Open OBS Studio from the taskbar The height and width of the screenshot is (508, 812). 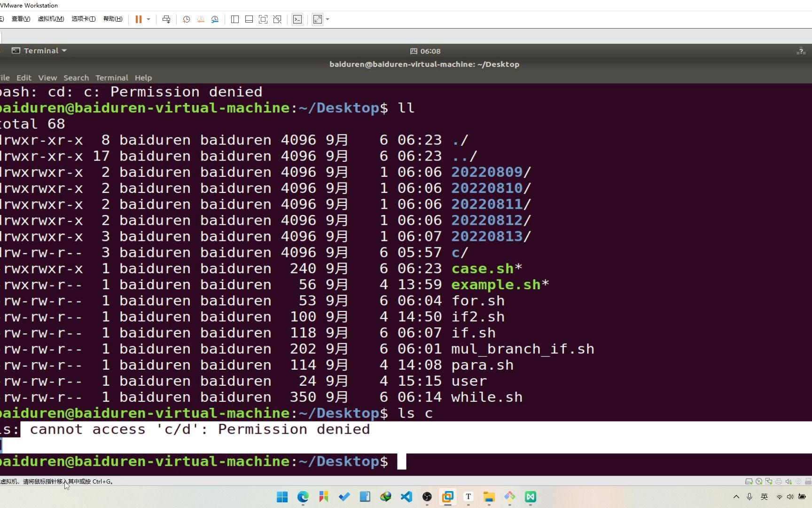coord(427,497)
